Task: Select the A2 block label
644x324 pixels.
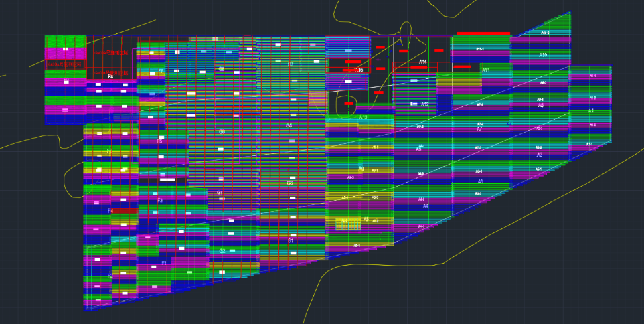Action: point(540,155)
